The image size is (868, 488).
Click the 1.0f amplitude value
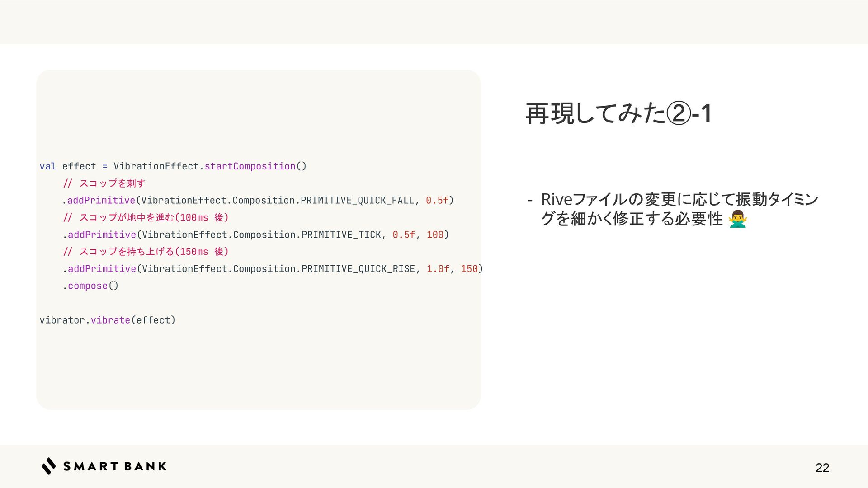pos(438,269)
